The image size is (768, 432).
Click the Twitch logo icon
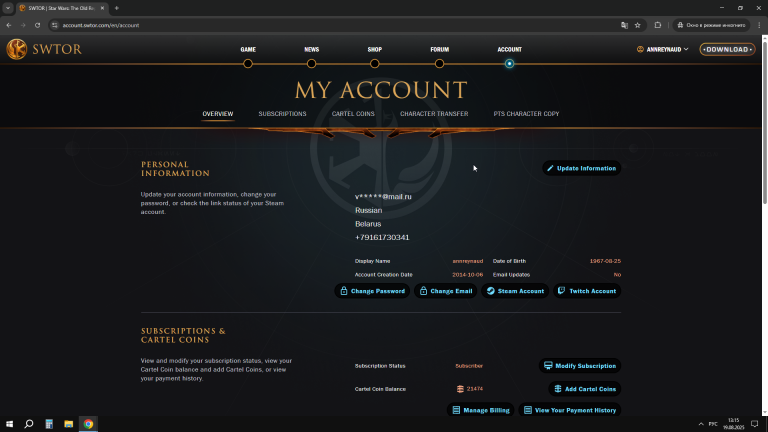[561, 290]
